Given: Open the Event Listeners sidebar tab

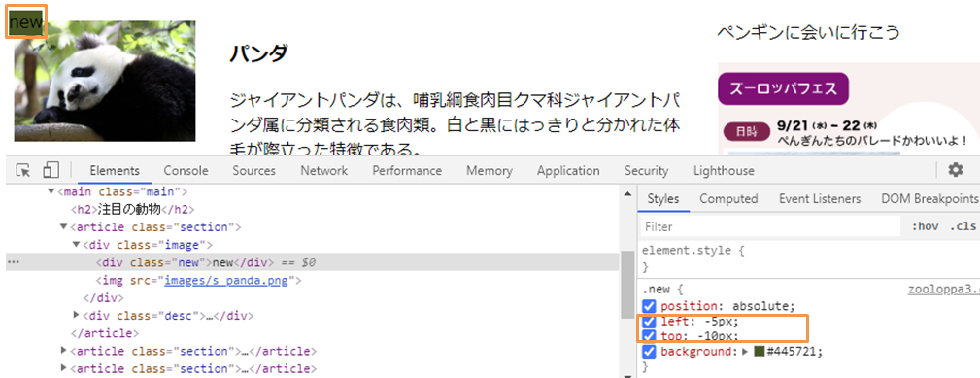Looking at the screenshot, I should pyautogui.click(x=820, y=198).
